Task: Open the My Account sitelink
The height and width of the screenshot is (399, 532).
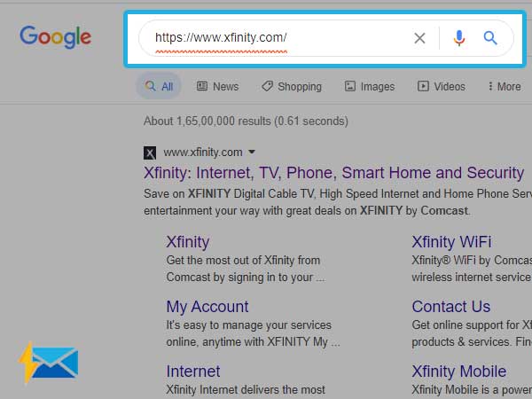Action: pyautogui.click(x=207, y=307)
